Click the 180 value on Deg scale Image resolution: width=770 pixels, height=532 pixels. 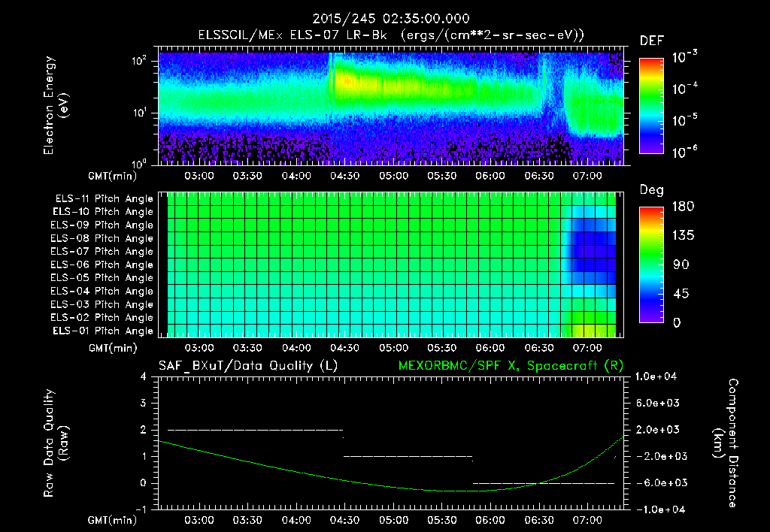point(683,207)
